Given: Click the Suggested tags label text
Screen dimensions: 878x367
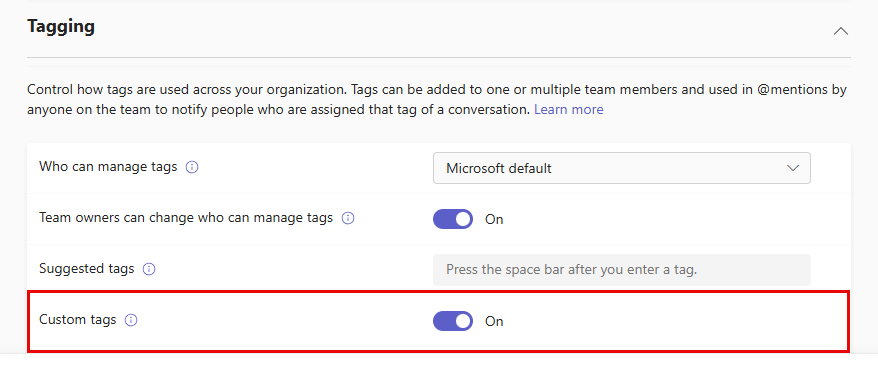Looking at the screenshot, I should [87, 269].
